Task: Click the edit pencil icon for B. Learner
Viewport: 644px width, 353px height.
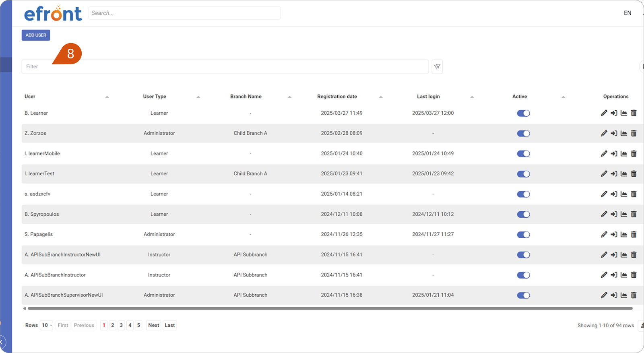Action: (604, 113)
